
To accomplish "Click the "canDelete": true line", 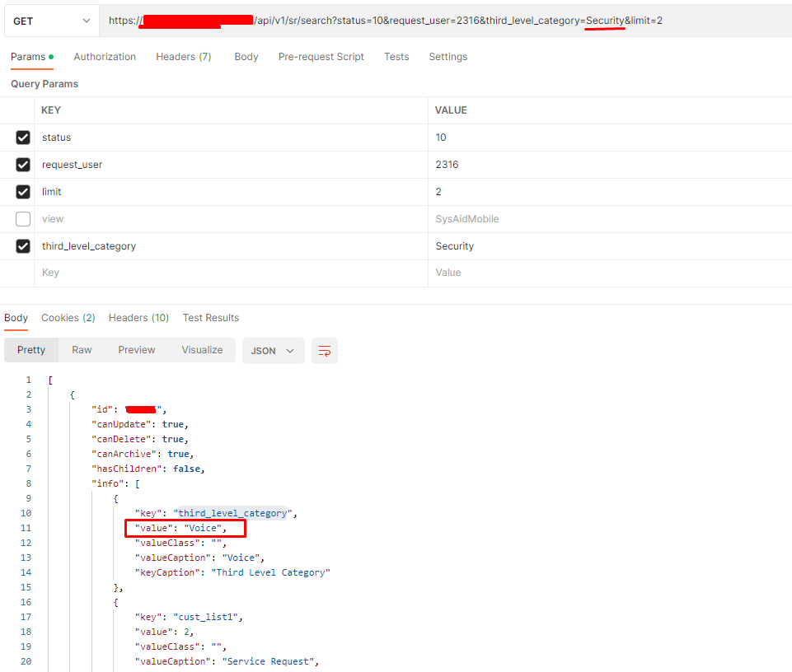I will [139, 439].
